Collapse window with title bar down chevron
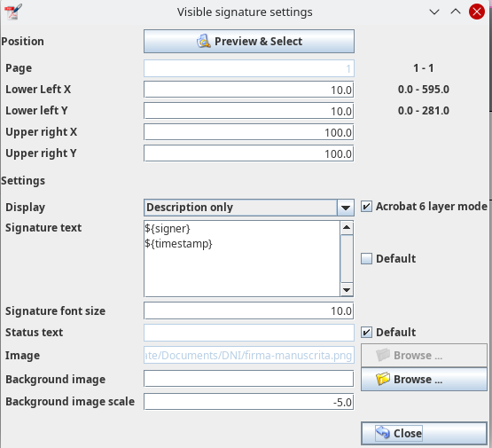The height and width of the screenshot is (448, 492). [434, 12]
